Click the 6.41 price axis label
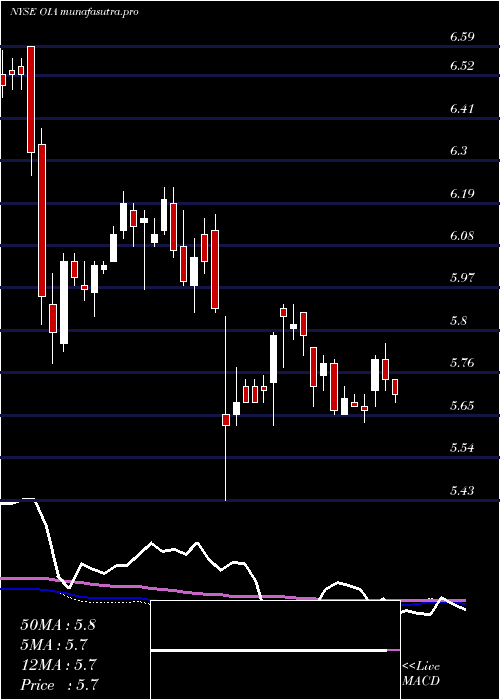This screenshot has height=700, width=500. (462, 108)
